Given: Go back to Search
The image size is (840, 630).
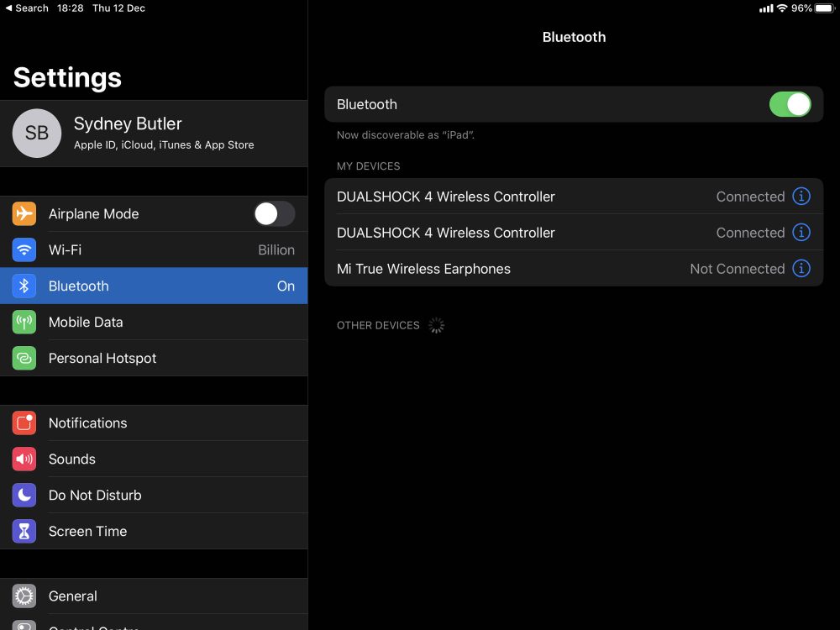Looking at the screenshot, I should click(x=27, y=8).
